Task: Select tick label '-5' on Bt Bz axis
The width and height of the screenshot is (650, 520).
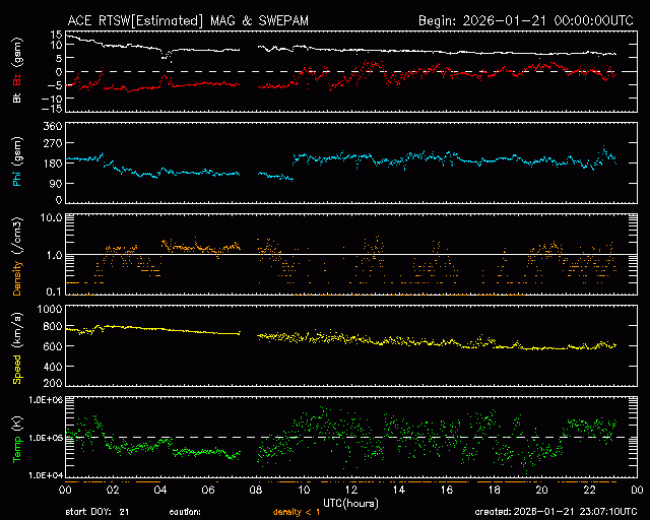Action: (54, 85)
